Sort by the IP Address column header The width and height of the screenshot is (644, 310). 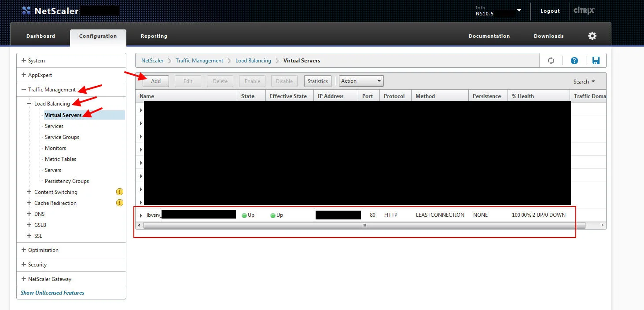336,96
